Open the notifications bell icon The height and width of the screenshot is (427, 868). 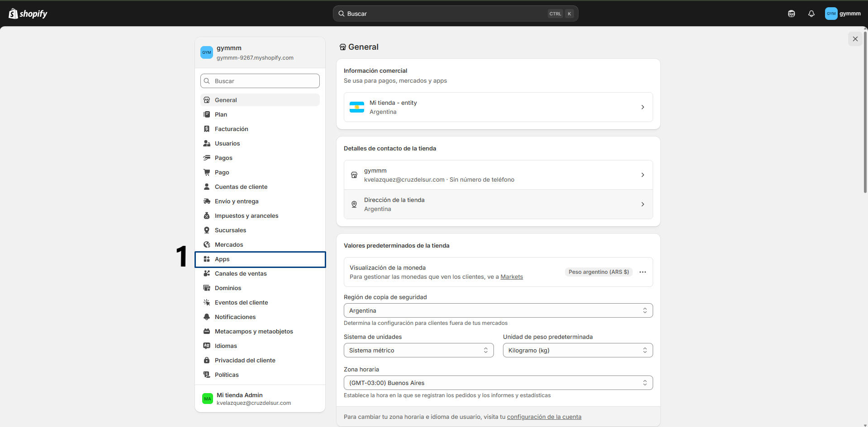coord(811,14)
